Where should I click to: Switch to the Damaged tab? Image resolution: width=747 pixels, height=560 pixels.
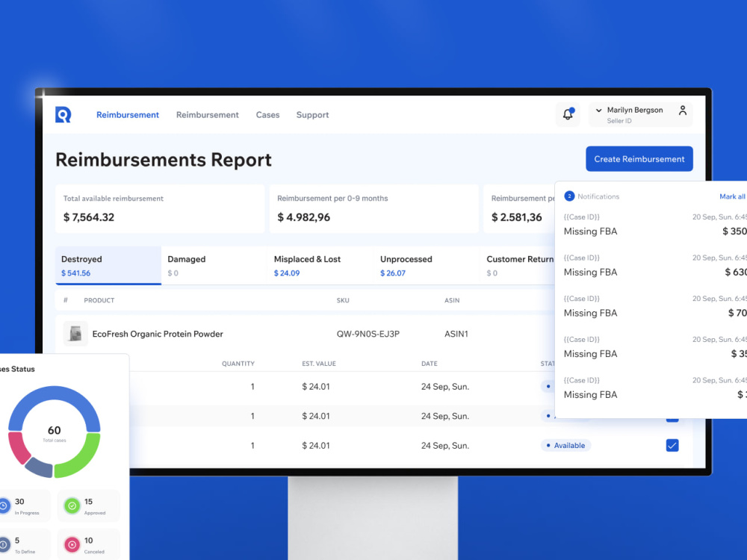point(214,265)
